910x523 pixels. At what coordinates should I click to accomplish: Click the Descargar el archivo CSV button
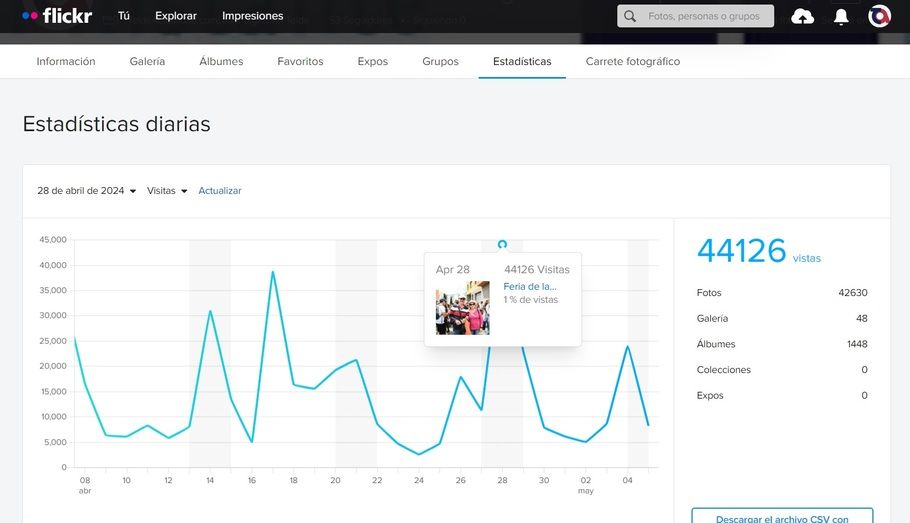pyautogui.click(x=782, y=516)
